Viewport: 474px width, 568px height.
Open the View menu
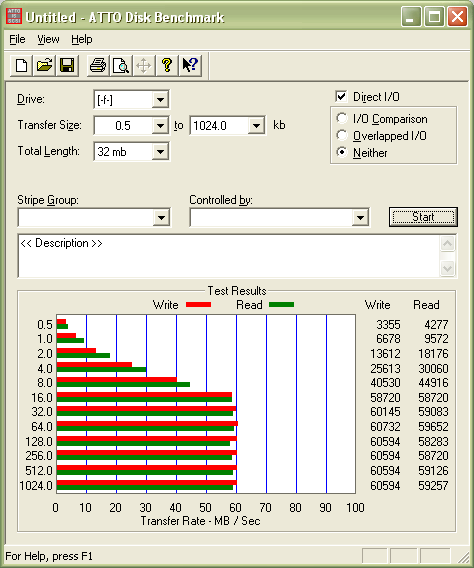coord(48,39)
